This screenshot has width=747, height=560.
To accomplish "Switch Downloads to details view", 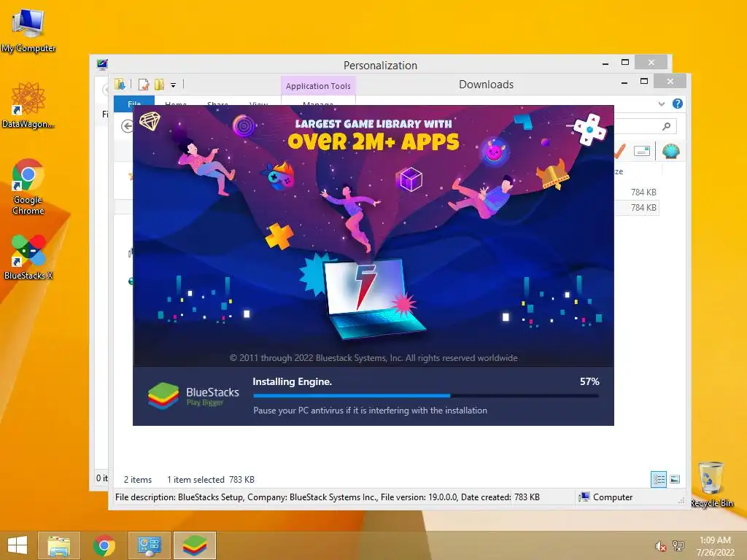I will pos(659,479).
